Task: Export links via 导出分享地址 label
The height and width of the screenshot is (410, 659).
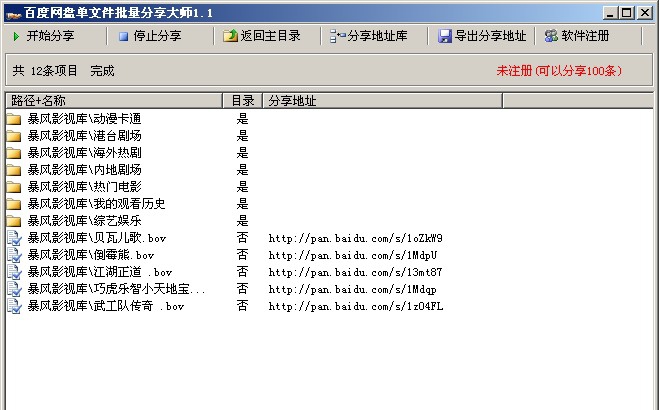Action: click(490, 36)
